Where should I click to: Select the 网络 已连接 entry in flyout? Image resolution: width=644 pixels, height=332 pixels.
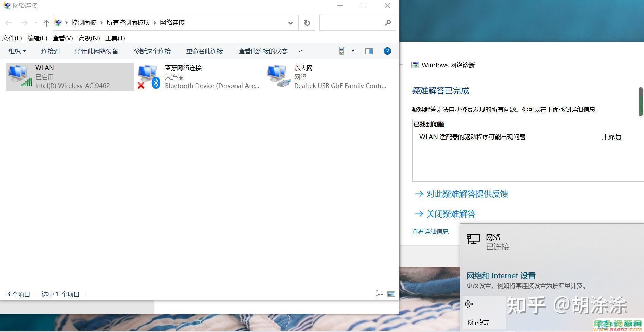[x=552, y=242]
